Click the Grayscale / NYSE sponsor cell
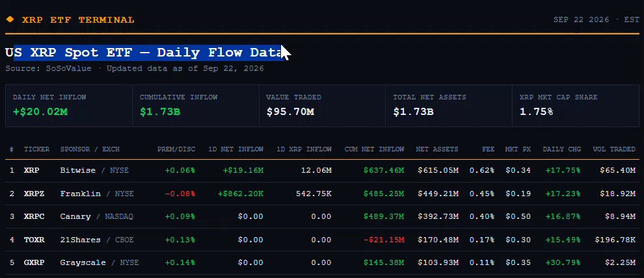Screen dimensions: 644x278 pos(100,262)
